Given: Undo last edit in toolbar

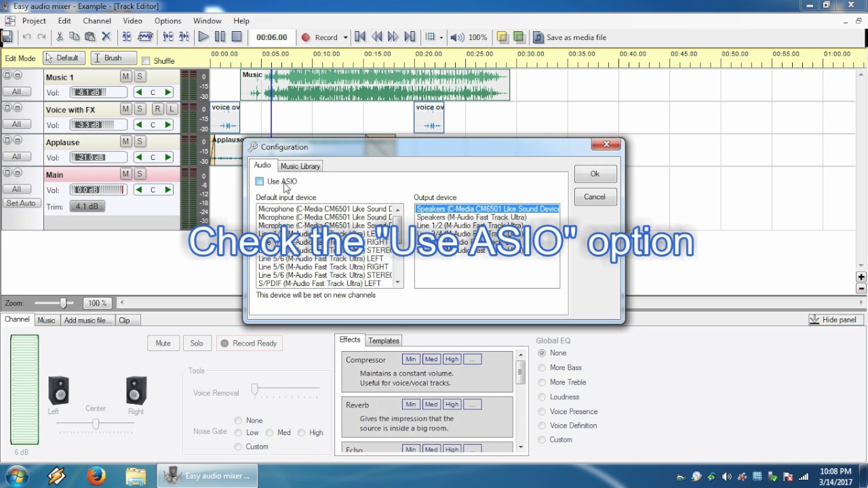Looking at the screenshot, I should [x=27, y=37].
